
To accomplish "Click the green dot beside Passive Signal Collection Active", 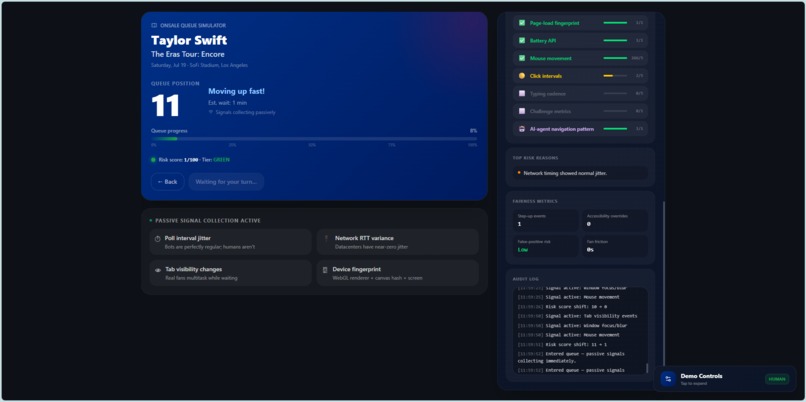I will coord(151,221).
